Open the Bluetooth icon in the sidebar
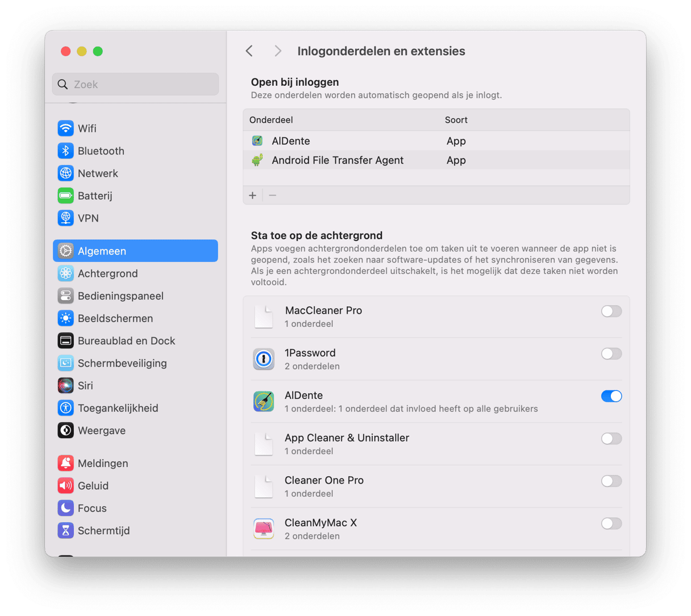The width and height of the screenshot is (691, 616). [66, 151]
